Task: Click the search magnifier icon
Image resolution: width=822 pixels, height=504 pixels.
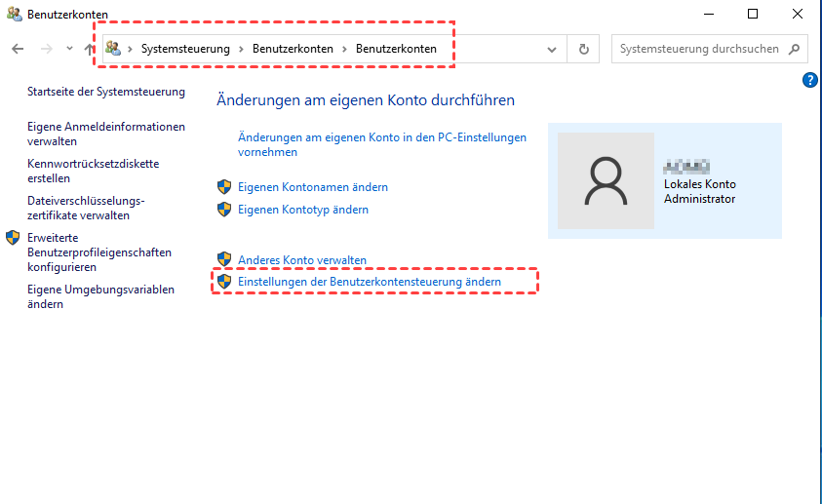Action: pyautogui.click(x=795, y=49)
